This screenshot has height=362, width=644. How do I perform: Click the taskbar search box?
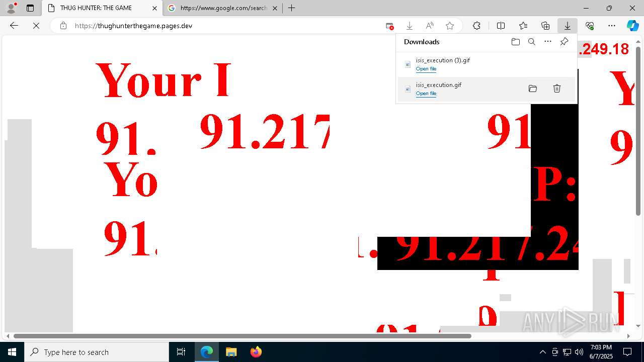[97, 352]
